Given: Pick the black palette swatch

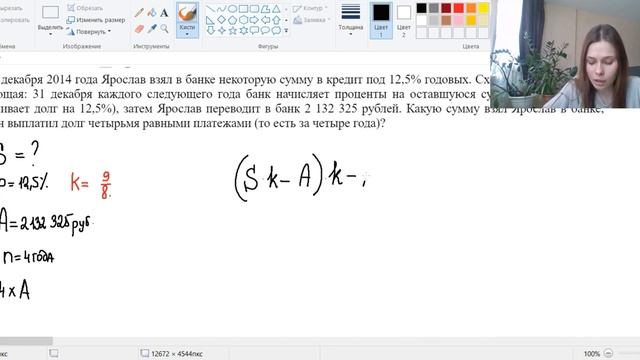Looking at the screenshot, I should (x=422, y=8).
